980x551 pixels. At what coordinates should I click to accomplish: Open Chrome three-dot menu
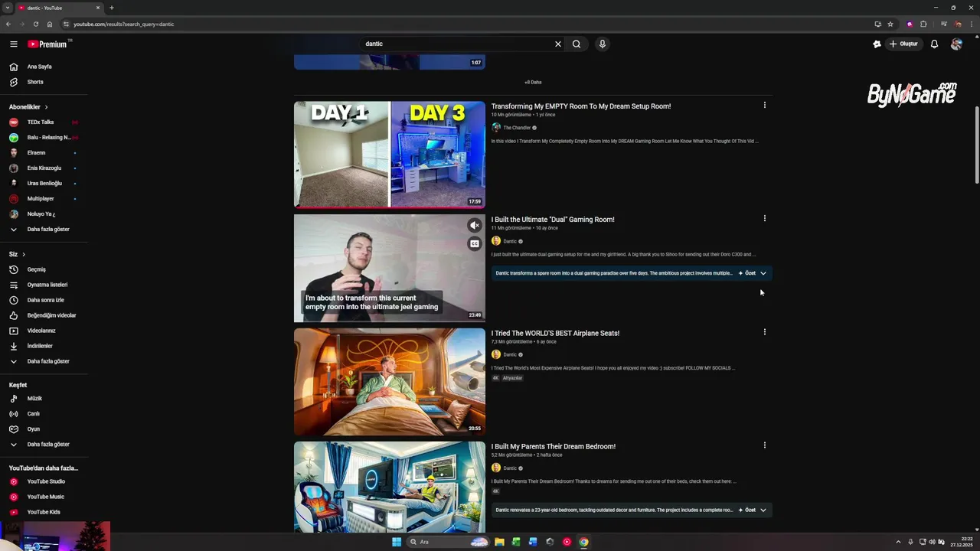pyautogui.click(x=970, y=24)
